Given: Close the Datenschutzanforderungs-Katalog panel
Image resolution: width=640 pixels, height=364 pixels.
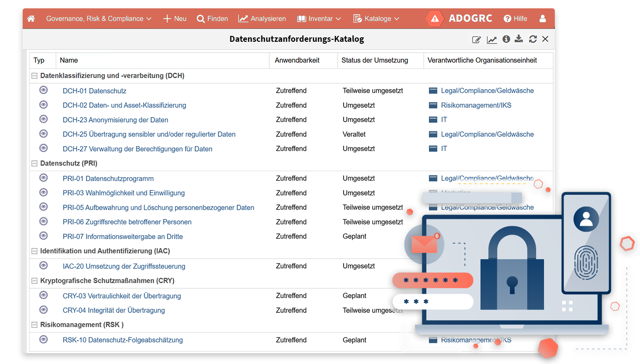Looking at the screenshot, I should coord(545,39).
